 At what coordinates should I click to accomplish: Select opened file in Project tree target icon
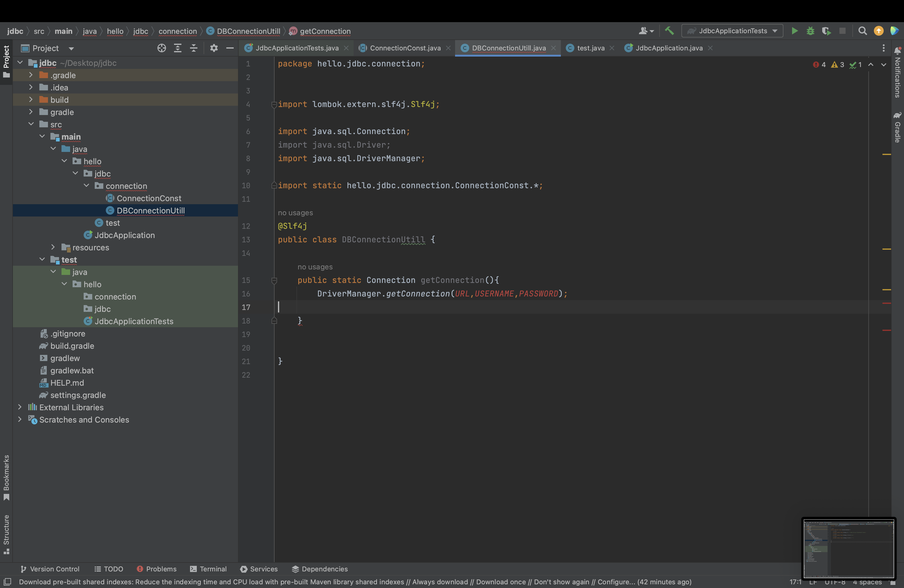(x=161, y=48)
